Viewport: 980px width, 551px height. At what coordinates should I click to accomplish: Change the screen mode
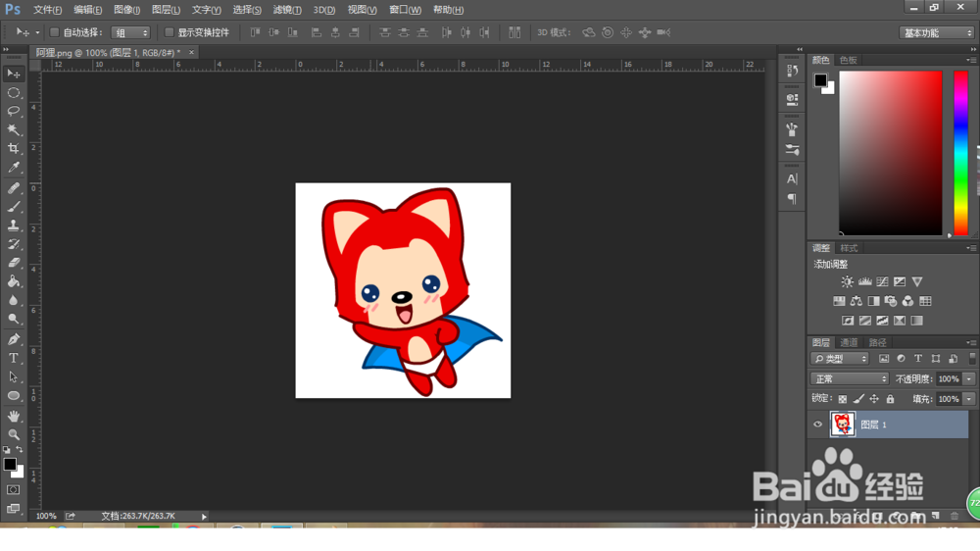click(x=13, y=509)
